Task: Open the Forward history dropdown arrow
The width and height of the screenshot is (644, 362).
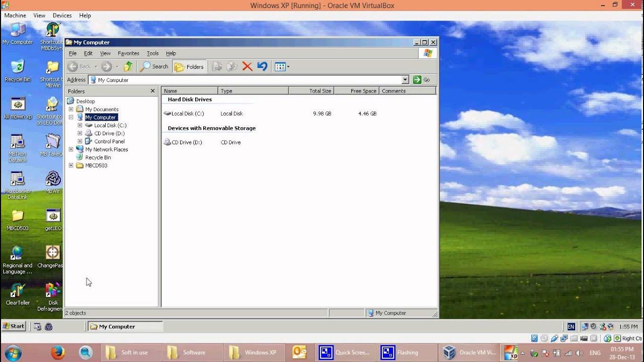Action: point(117,66)
